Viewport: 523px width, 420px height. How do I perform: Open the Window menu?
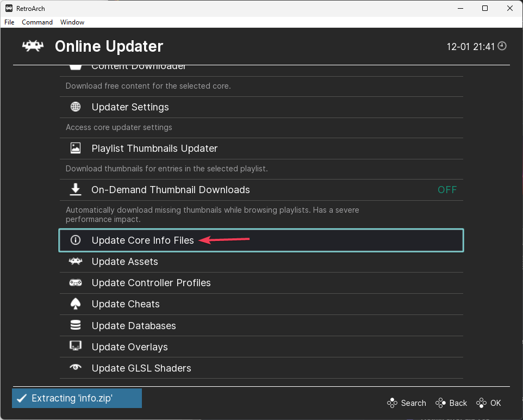point(72,22)
